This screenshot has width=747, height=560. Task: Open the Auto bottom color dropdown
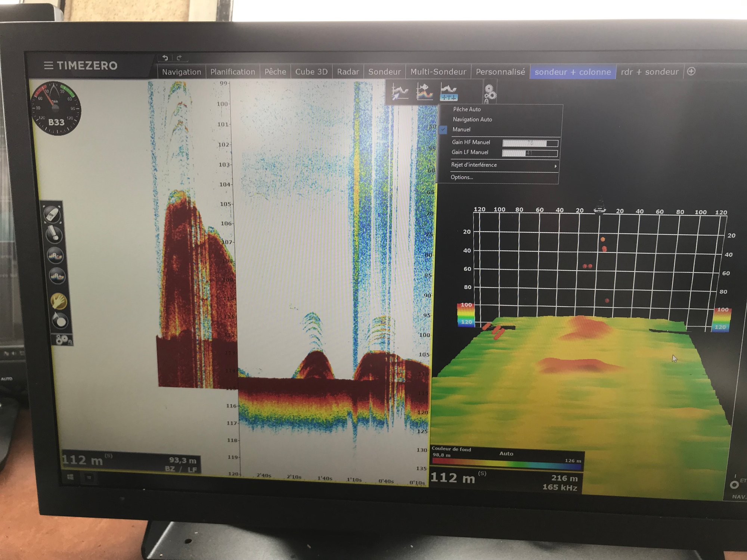tap(506, 454)
